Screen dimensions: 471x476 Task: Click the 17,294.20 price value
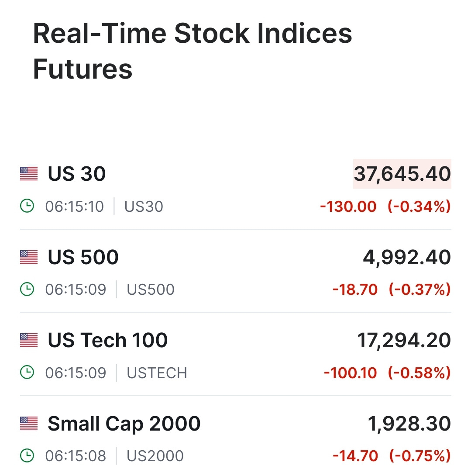[x=404, y=340]
